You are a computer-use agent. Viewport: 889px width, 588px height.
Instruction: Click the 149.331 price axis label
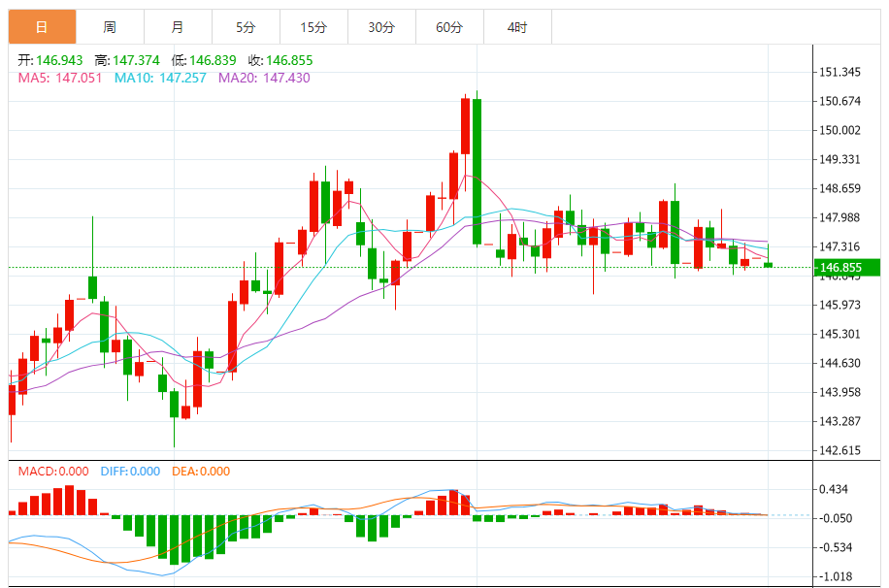(x=840, y=159)
